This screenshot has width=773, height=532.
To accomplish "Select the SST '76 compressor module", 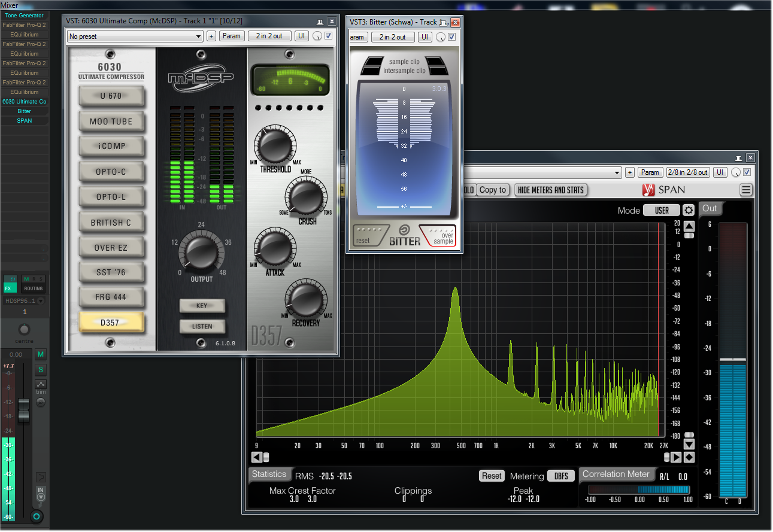I will [x=111, y=272].
